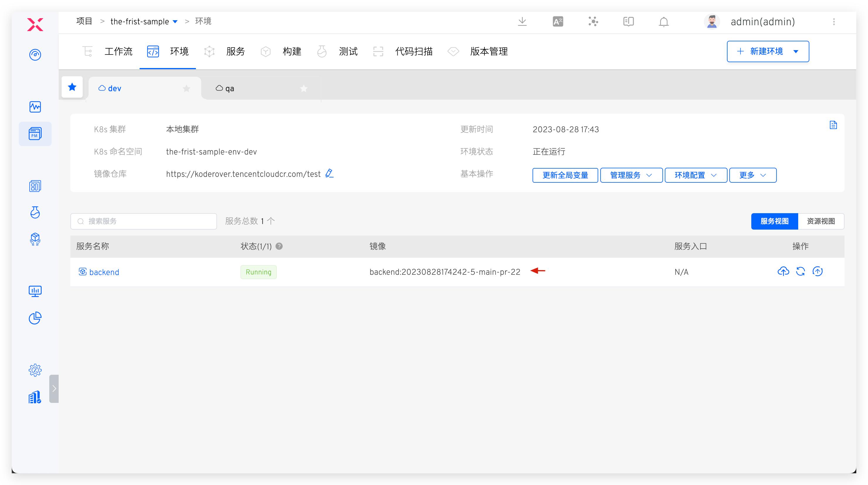Open the 代码扫描 tab
The width and height of the screenshot is (868, 485).
pos(413,51)
